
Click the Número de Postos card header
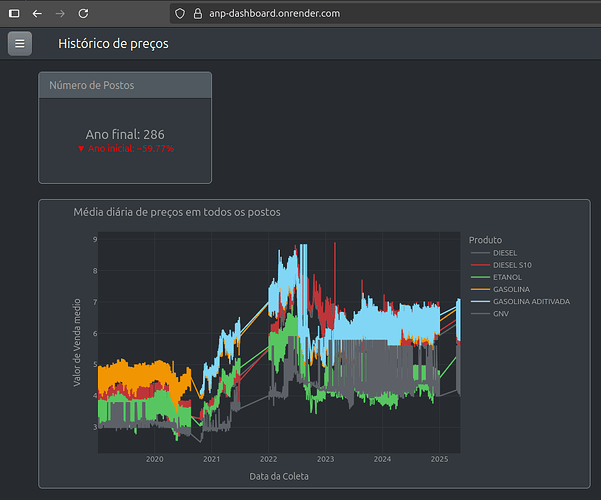[x=125, y=85]
